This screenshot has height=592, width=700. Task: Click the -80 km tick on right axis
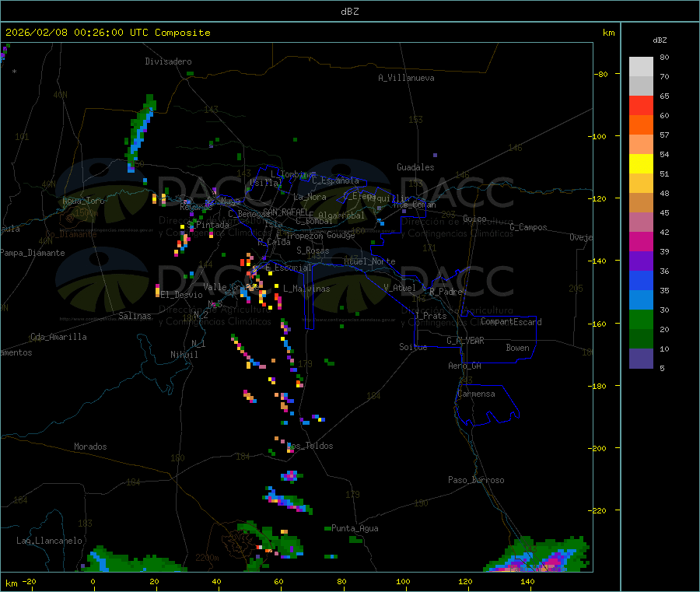[601, 74]
